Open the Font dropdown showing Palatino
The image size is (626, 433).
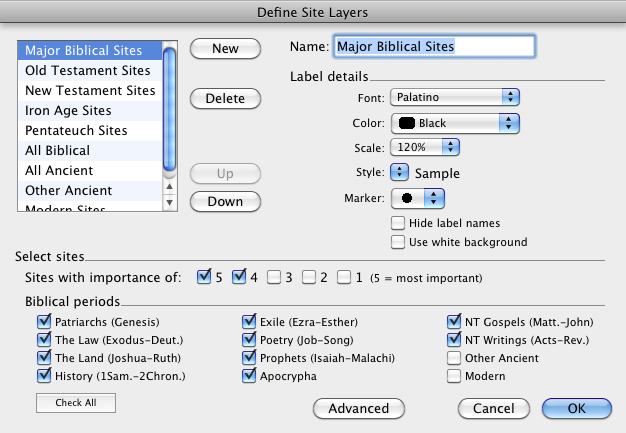point(455,97)
